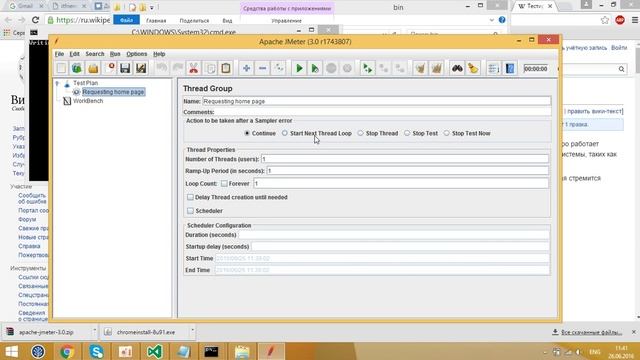Select the Test Plan tree node
This screenshot has width=640, height=360.
click(x=85, y=83)
